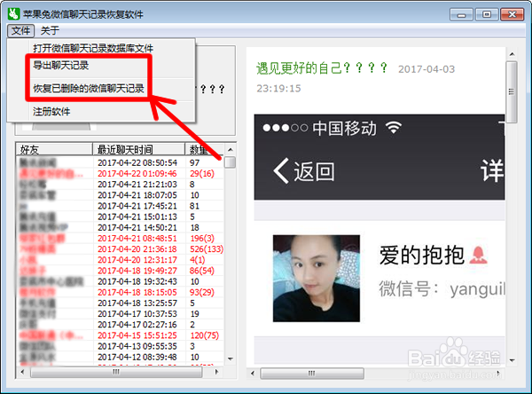Click the profile photo thumbnail
The image size is (532, 394).
pyautogui.click(x=317, y=279)
